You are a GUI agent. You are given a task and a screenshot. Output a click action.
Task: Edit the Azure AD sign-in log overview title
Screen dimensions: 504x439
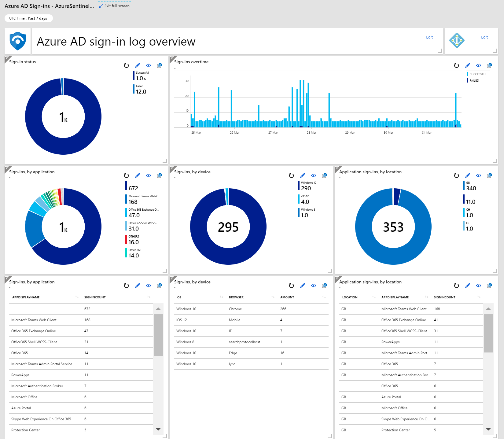(x=429, y=37)
